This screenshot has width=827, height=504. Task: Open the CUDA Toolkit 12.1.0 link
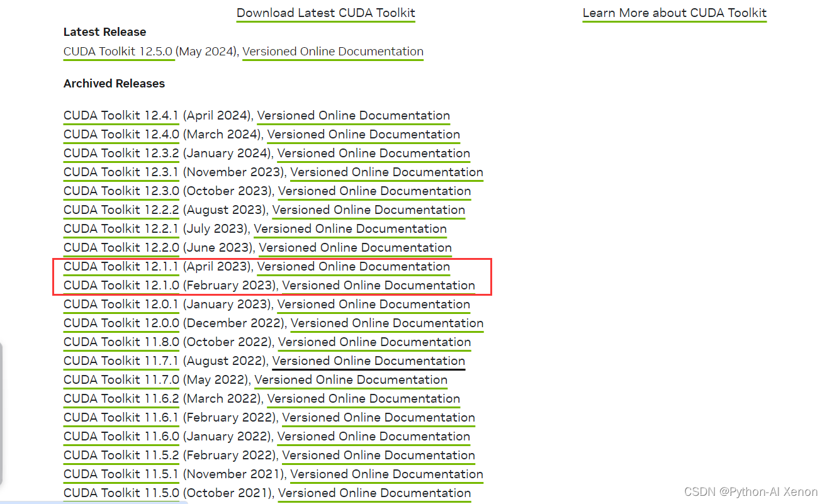tap(121, 286)
